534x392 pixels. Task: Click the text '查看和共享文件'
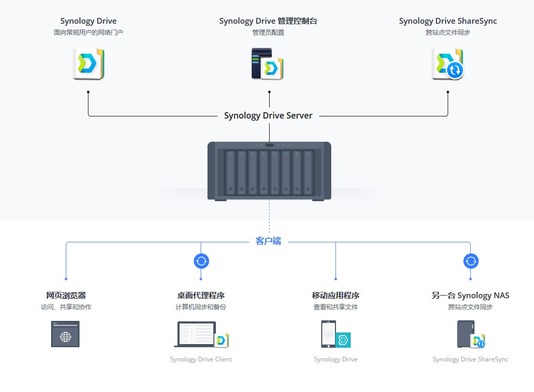pos(336,307)
